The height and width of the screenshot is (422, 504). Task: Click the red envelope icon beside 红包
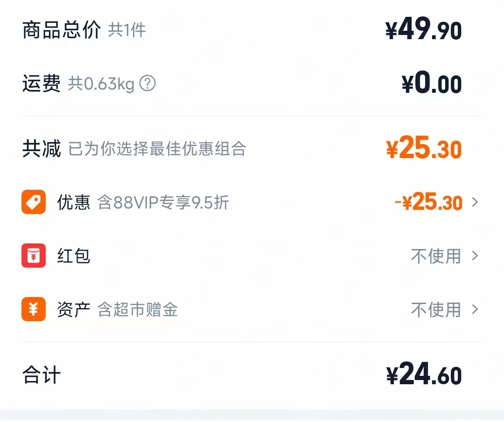click(x=33, y=256)
